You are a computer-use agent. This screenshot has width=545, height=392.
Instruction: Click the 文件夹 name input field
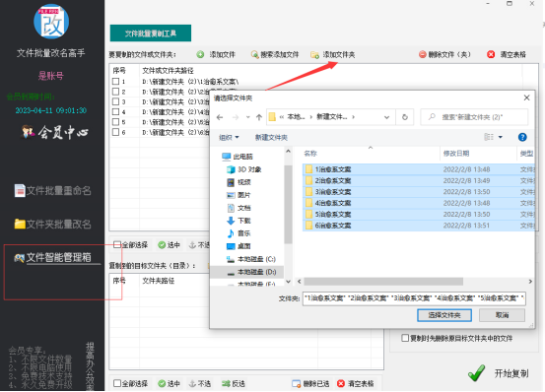414,298
